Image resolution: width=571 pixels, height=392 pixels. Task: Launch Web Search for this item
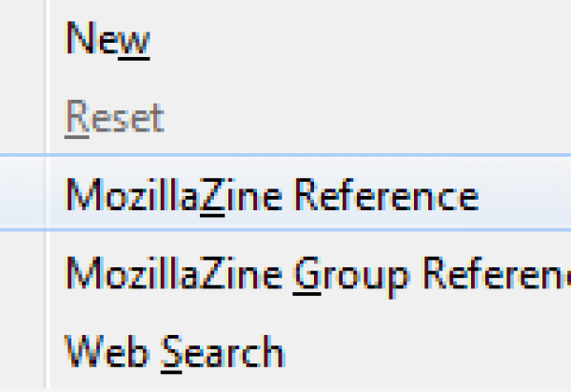point(173,351)
